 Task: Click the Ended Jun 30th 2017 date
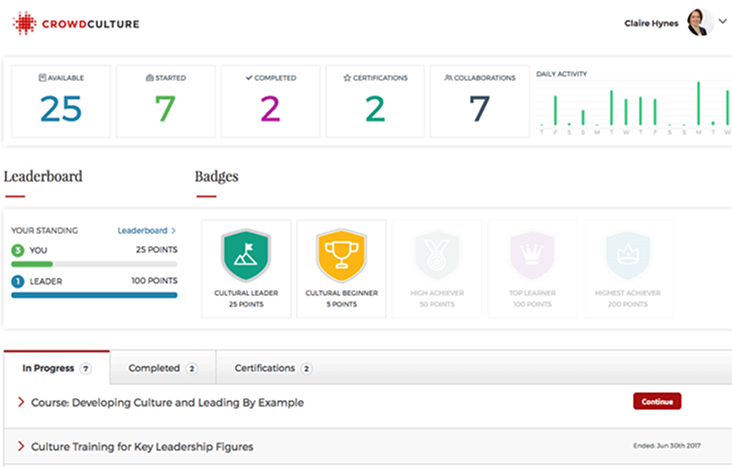(667, 446)
